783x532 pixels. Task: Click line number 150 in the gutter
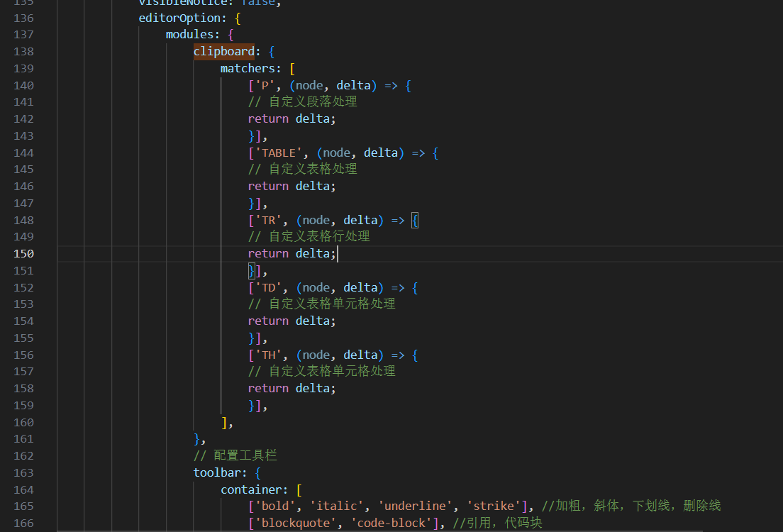click(x=23, y=254)
